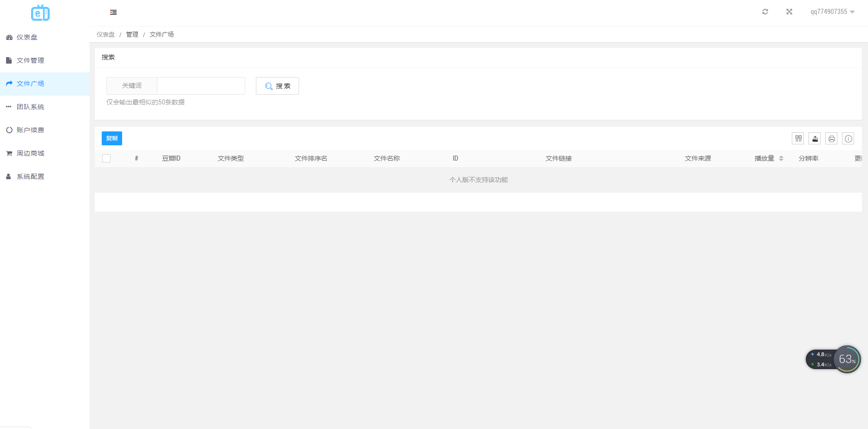Click the network speed readout 4.8K/s
This screenshot has height=429, width=868.
[x=822, y=354]
